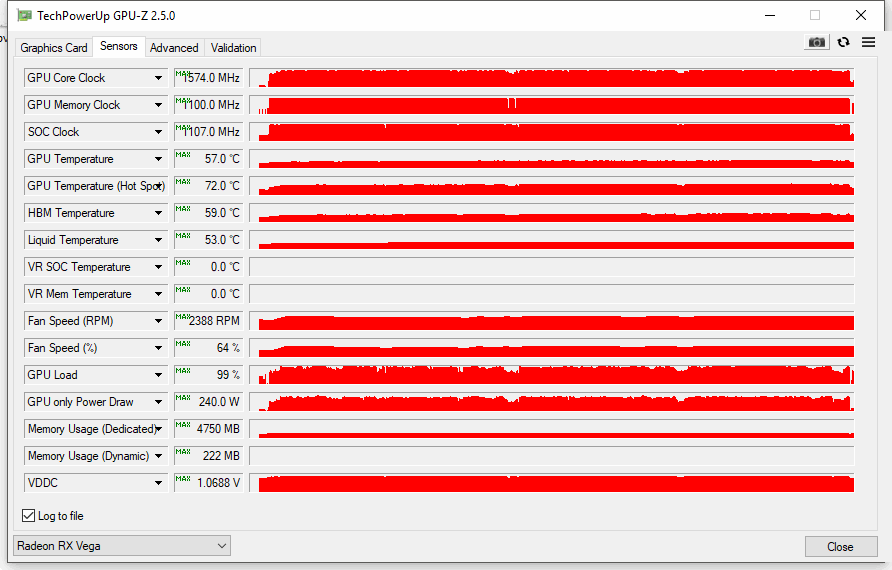
Task: Click the empty VR SOC Temperature graph
Action: click(x=552, y=267)
